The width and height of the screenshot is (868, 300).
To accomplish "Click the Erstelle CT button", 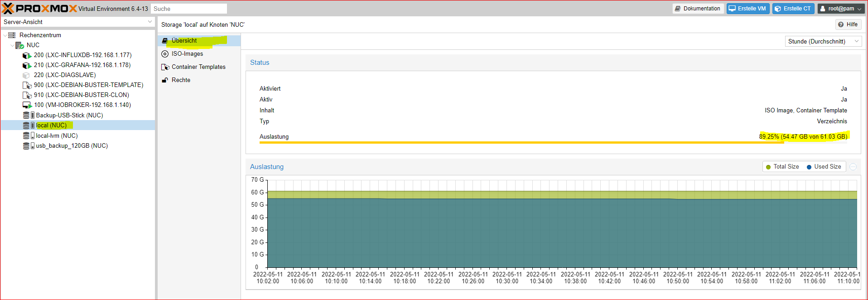I will [x=793, y=9].
